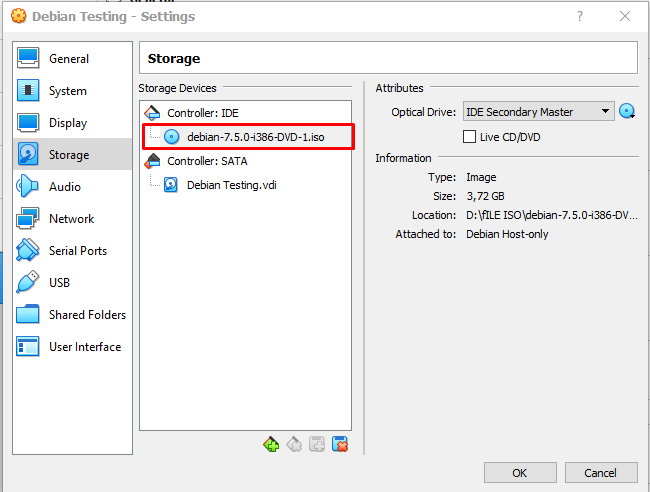This screenshot has width=650, height=492.
Task: Select Controller: SATA in storage tree
Action: [x=245, y=161]
